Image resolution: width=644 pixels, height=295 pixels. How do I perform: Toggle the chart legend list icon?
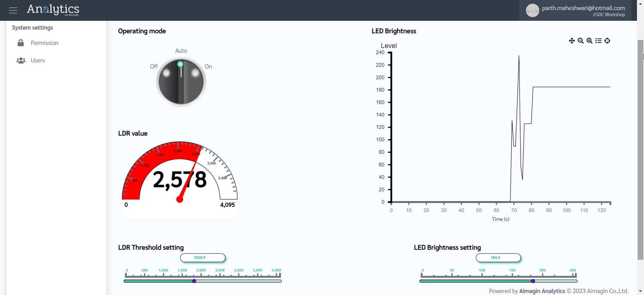pyautogui.click(x=598, y=41)
